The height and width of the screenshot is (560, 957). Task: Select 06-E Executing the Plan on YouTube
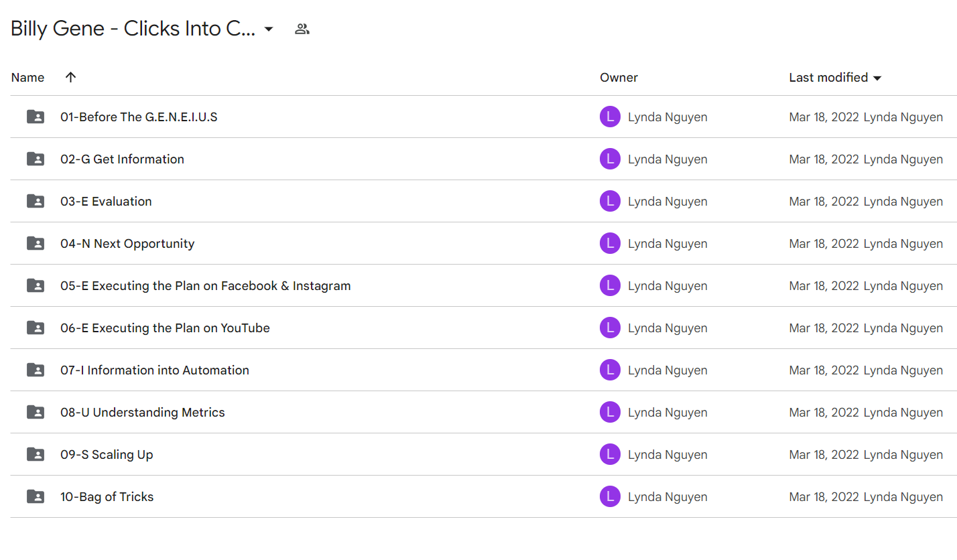point(165,328)
